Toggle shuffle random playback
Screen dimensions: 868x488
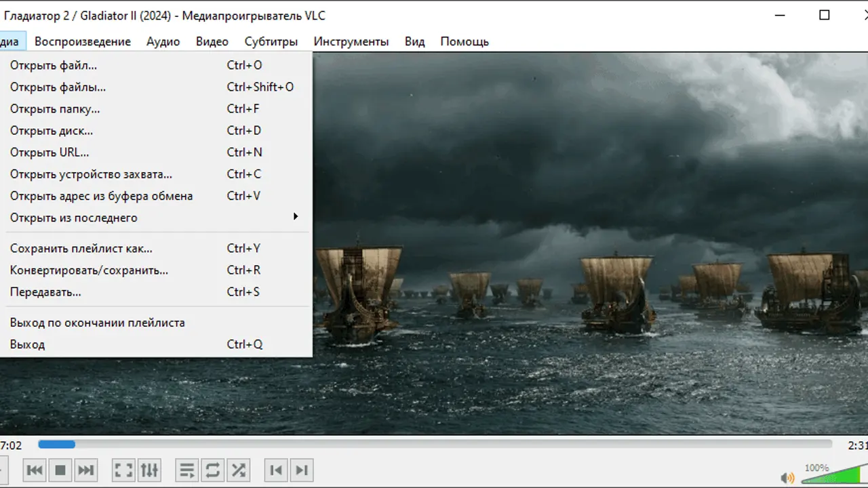tap(238, 470)
